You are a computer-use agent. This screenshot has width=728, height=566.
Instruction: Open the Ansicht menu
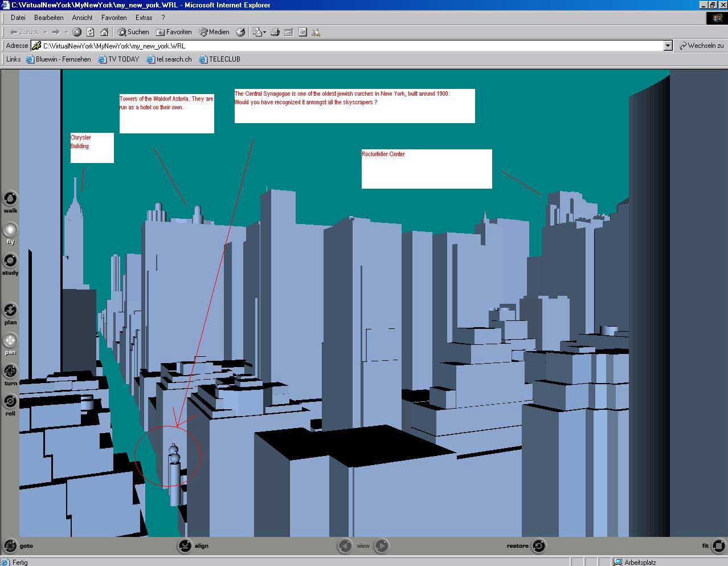[83, 18]
